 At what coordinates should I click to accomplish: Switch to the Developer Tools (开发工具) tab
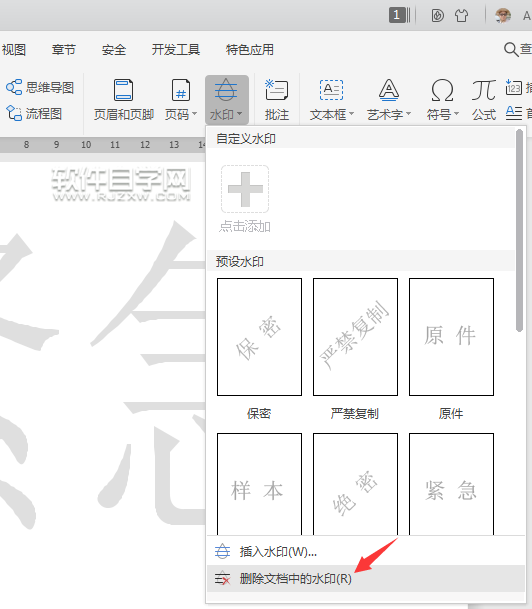pyautogui.click(x=176, y=49)
